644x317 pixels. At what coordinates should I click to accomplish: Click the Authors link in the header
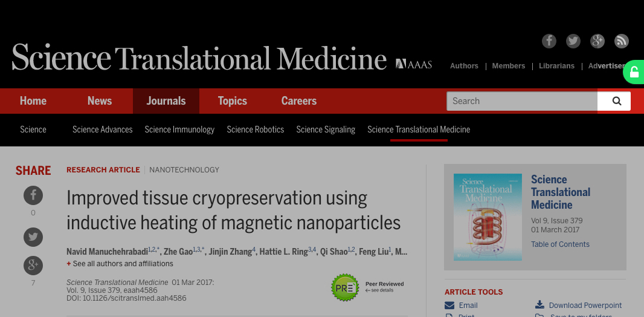point(464,66)
